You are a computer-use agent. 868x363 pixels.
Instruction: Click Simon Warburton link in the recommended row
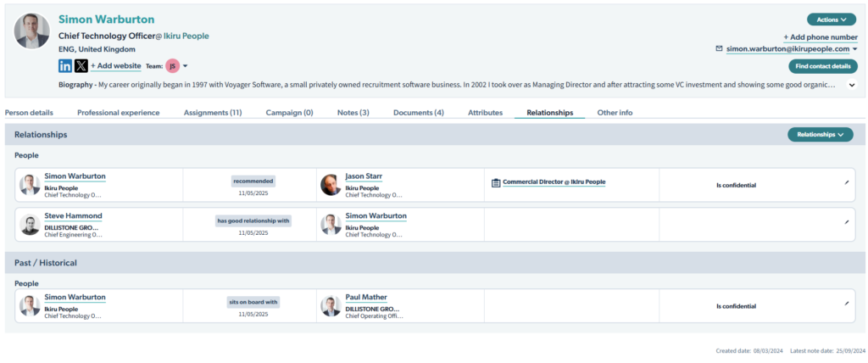tap(75, 176)
